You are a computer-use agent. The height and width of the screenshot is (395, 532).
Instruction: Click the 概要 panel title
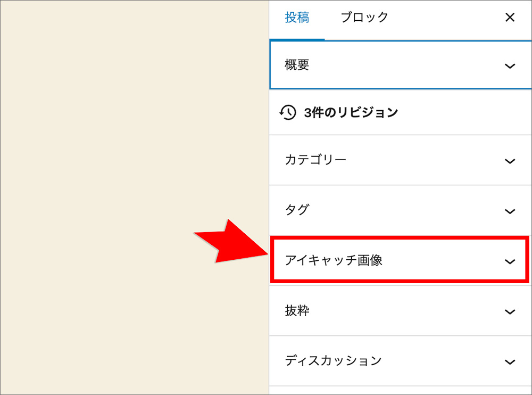(x=297, y=65)
